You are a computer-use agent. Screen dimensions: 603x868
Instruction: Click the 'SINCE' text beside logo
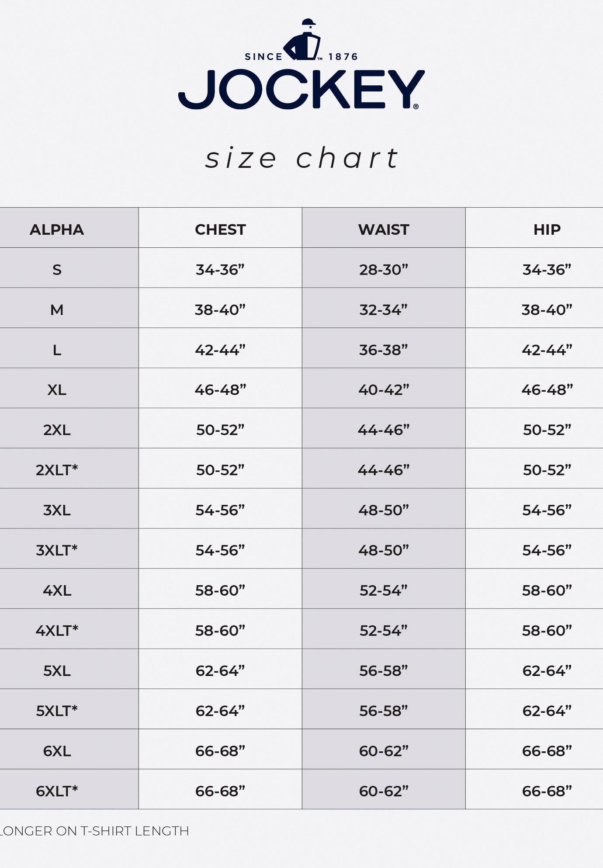pos(263,57)
